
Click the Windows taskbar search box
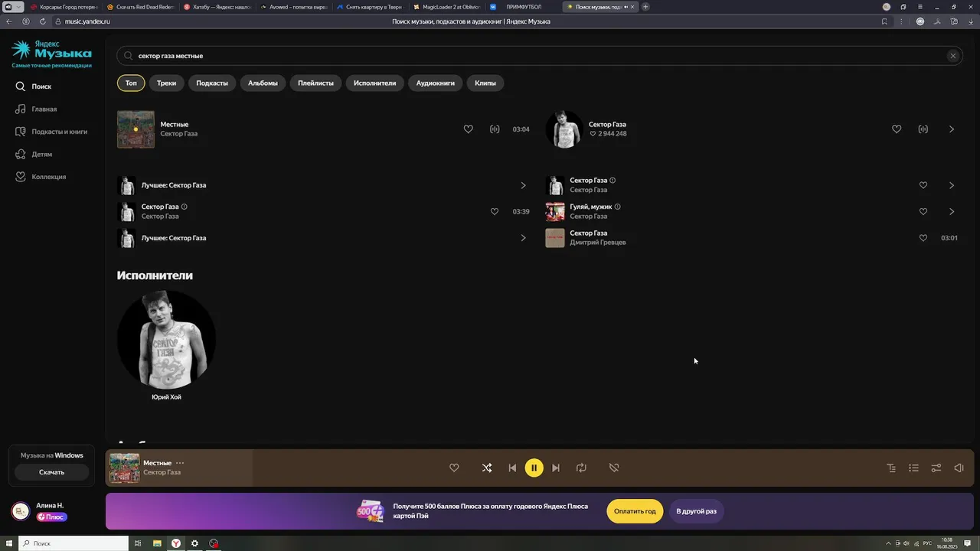click(x=73, y=543)
